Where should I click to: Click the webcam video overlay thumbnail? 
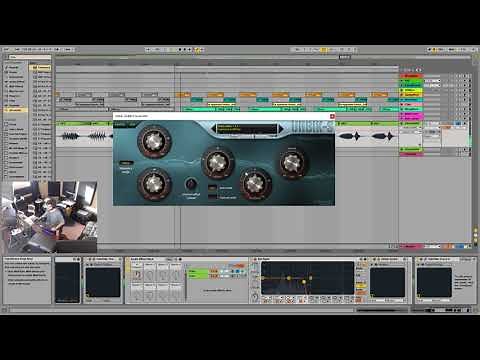49,216
